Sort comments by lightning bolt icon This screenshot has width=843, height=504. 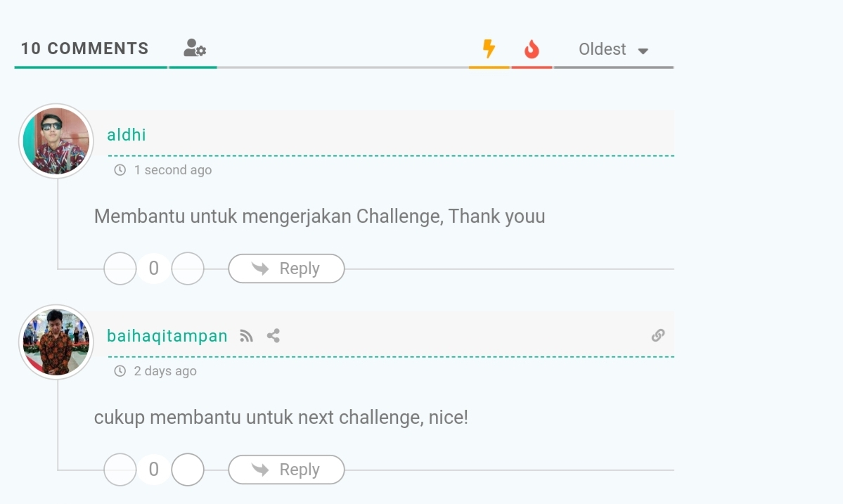click(x=489, y=49)
